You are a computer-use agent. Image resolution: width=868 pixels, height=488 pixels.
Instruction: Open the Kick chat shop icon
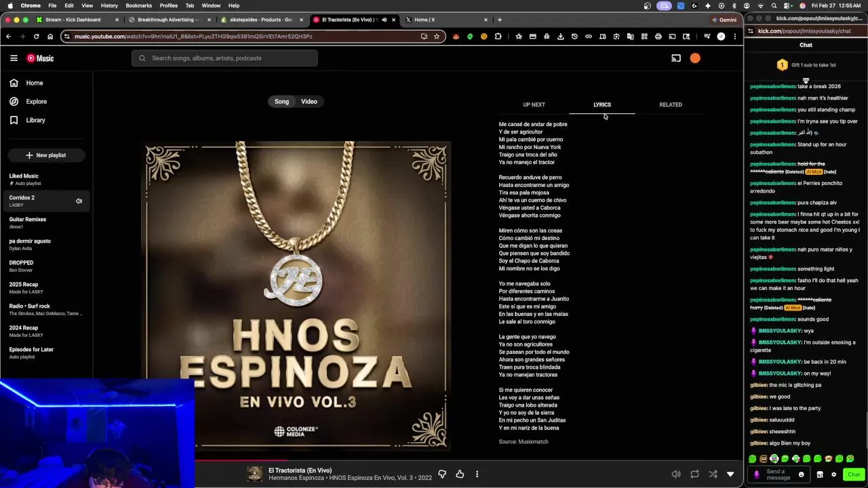click(820, 474)
